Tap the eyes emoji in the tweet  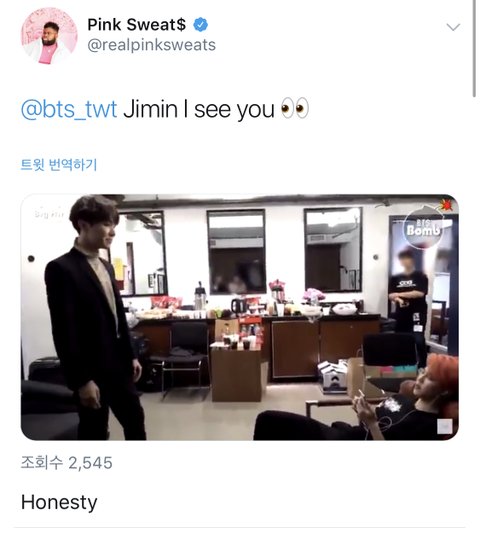[x=295, y=109]
